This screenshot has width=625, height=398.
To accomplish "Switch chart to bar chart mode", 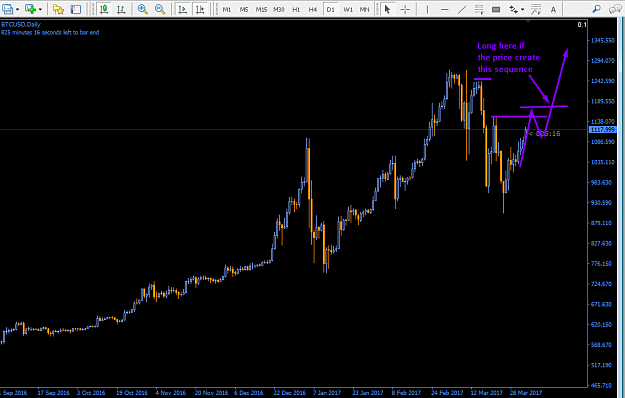I will click(121, 9).
